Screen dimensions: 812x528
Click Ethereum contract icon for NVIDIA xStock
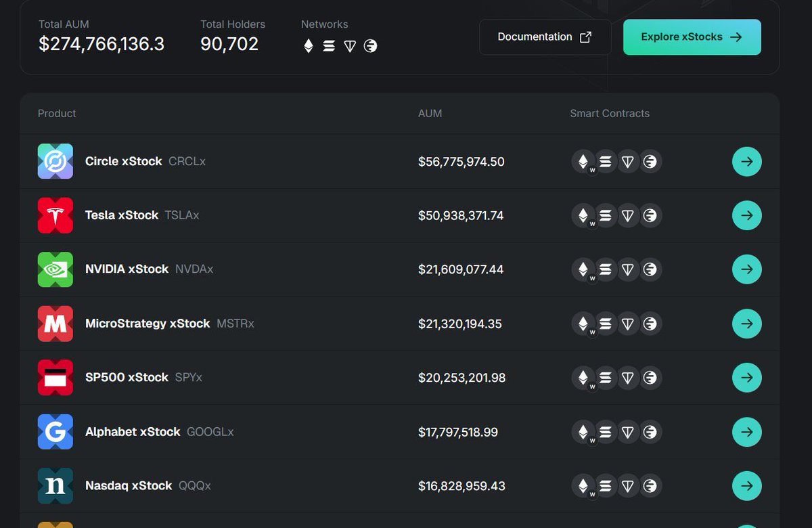[583, 269]
